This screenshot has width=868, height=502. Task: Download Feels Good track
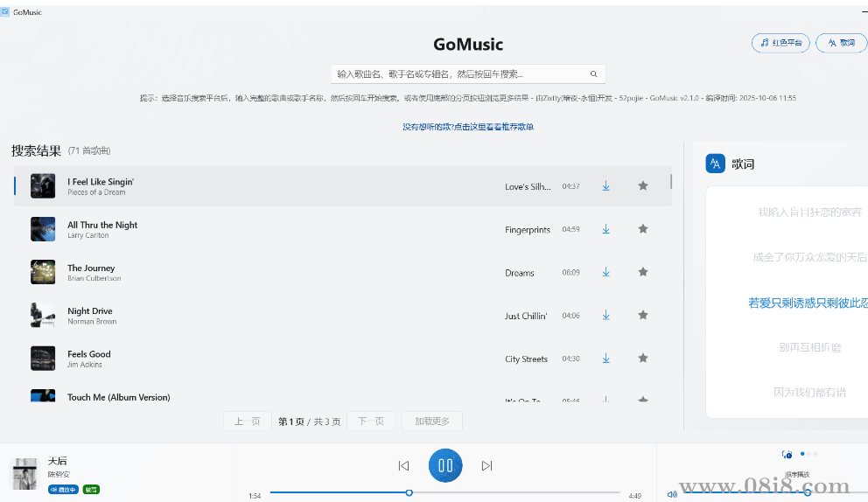tap(606, 359)
